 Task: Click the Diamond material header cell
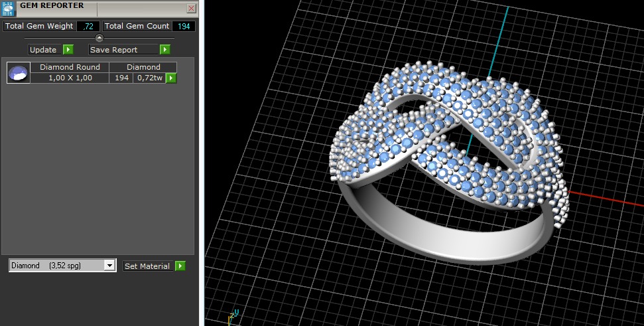coord(143,68)
